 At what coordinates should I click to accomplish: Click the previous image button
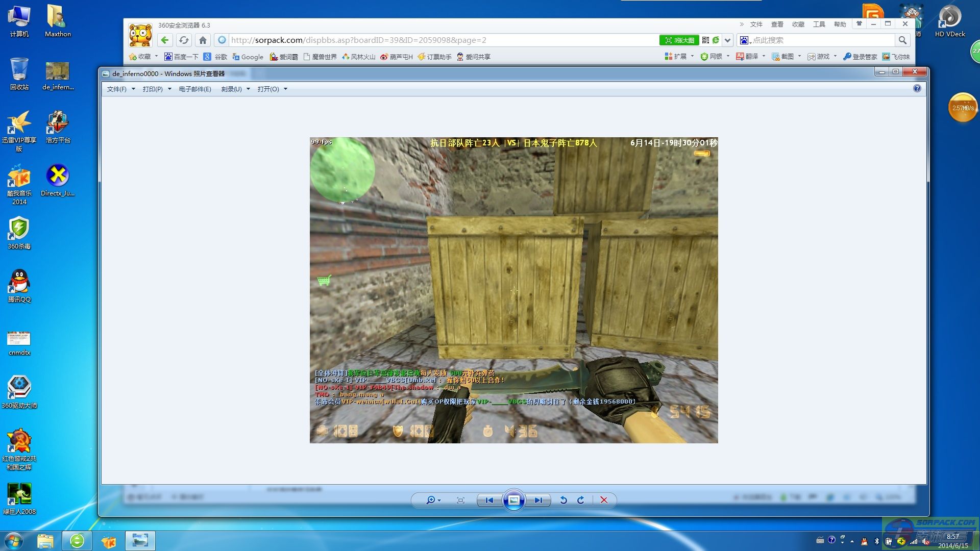click(489, 500)
